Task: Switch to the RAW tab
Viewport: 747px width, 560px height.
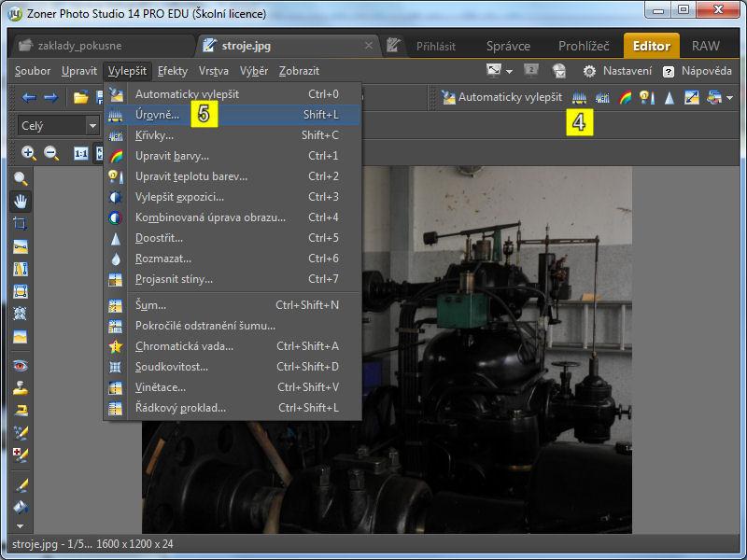Action: [x=706, y=46]
